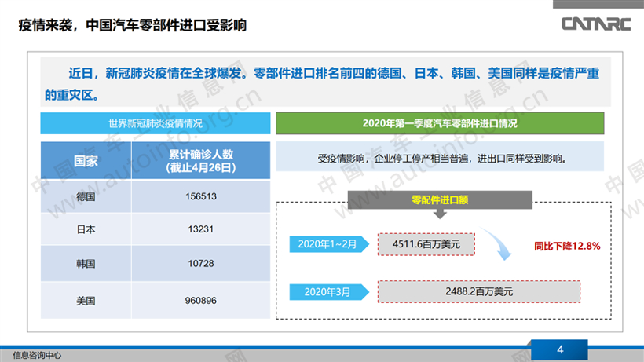Select the green 2020年第一季度汽车零部件进口情况 header
Image resolution: width=644 pixels, height=362 pixels.
tap(439, 123)
